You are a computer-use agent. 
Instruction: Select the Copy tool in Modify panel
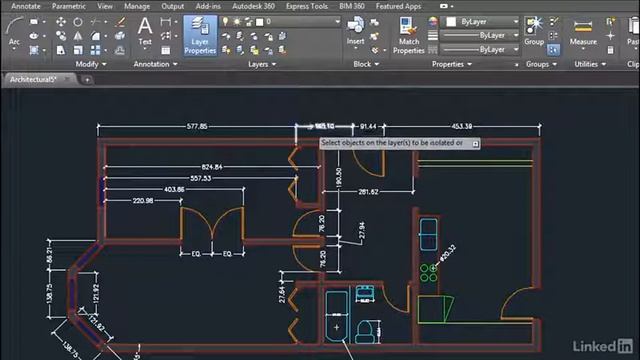pos(61,36)
